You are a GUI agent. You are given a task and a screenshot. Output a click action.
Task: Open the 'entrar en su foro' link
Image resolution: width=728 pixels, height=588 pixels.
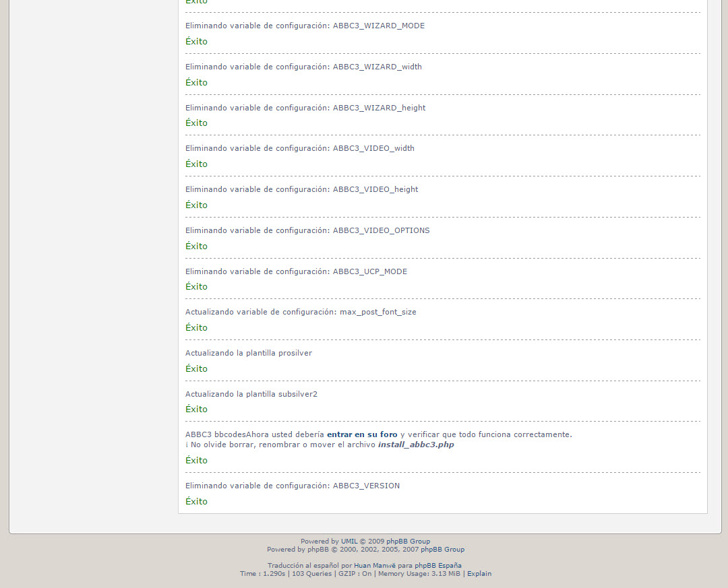tap(362, 434)
